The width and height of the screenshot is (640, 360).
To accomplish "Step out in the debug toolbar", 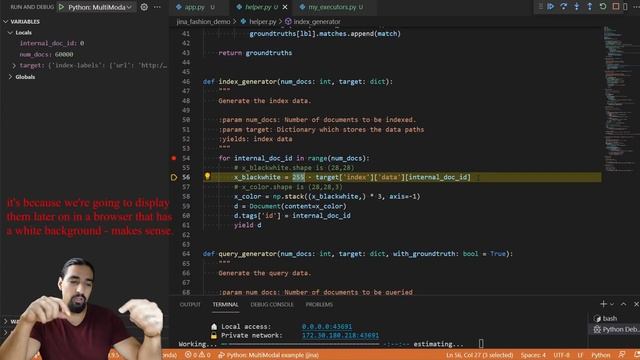I will click(x=590, y=7).
